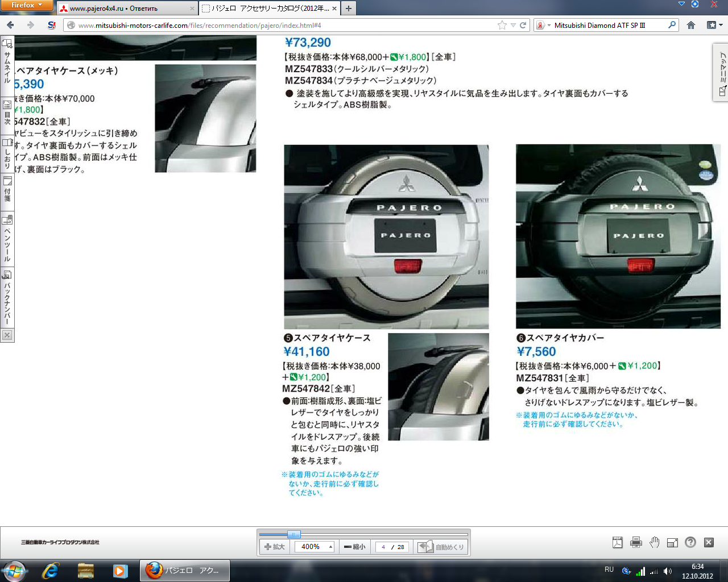Click the page number input field
This screenshot has width=728, height=582.
[x=383, y=547]
